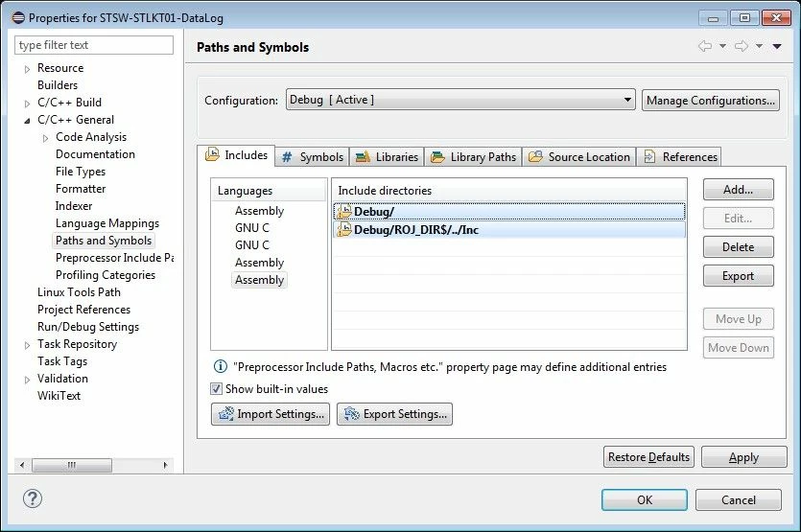Click the Eclipse icon in title bar
Image resolution: width=801 pixels, height=532 pixels.
tap(18, 18)
